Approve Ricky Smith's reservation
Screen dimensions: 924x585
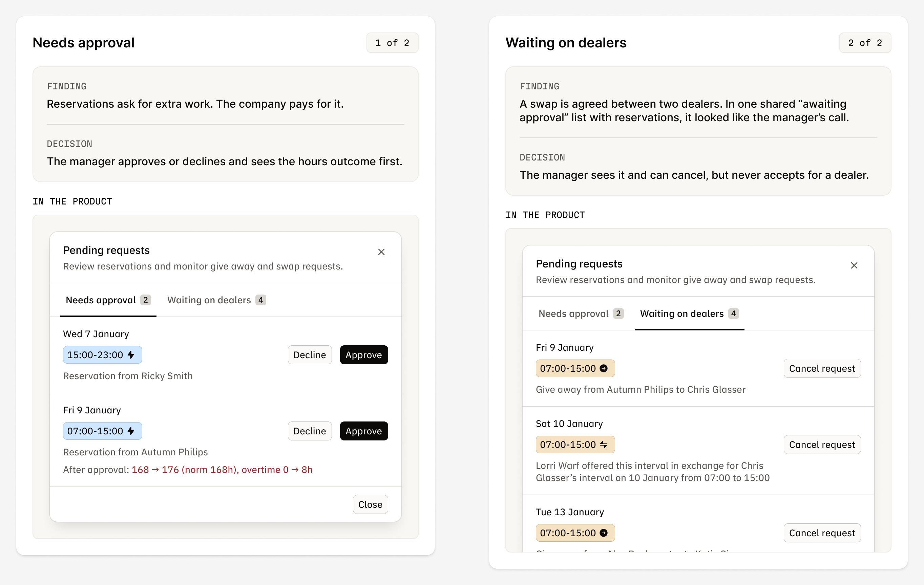point(364,355)
